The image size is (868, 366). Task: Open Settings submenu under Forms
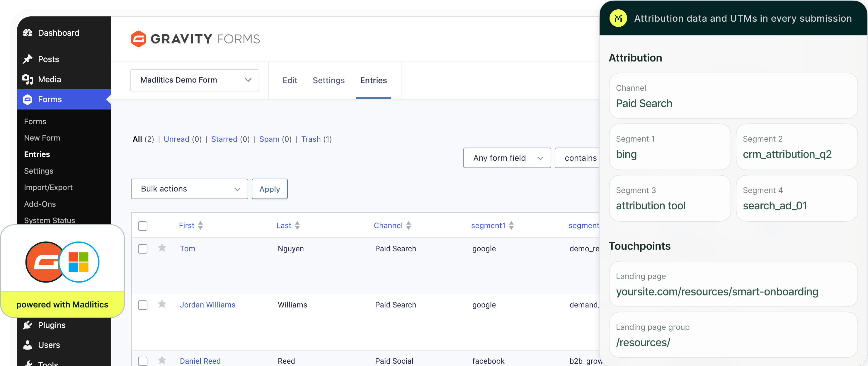(39, 171)
